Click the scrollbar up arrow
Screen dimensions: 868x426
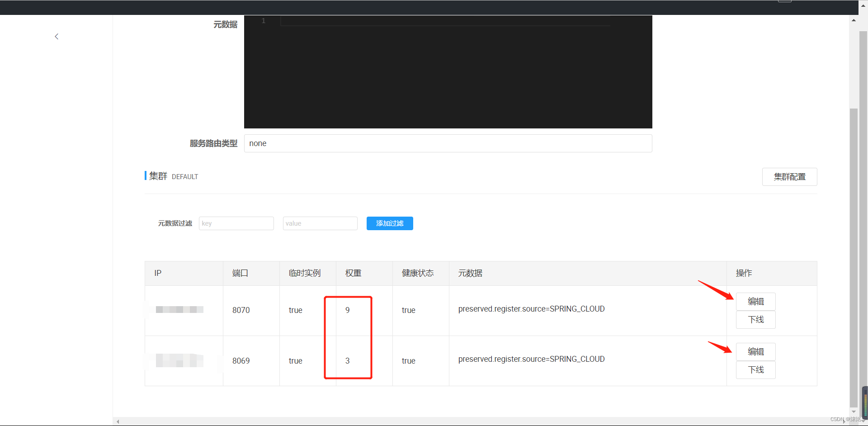point(854,20)
